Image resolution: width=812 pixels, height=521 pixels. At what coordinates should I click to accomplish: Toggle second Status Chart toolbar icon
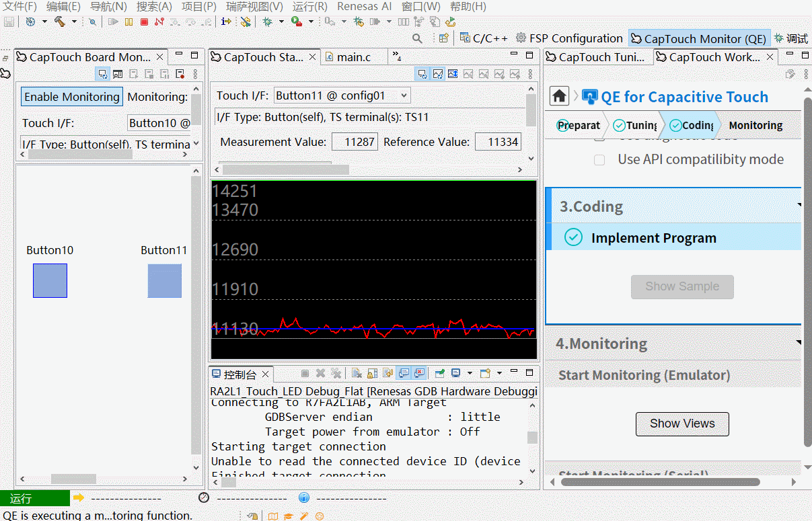click(437, 74)
